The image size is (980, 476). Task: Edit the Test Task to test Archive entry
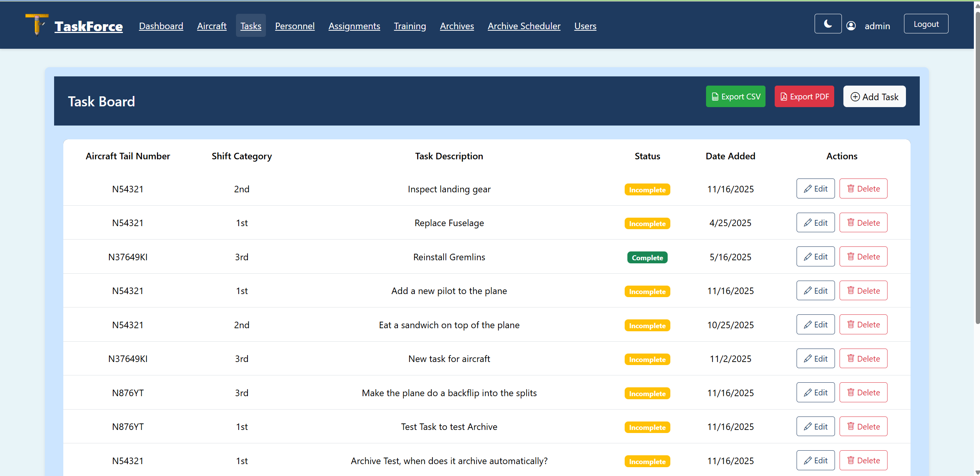coord(816,426)
